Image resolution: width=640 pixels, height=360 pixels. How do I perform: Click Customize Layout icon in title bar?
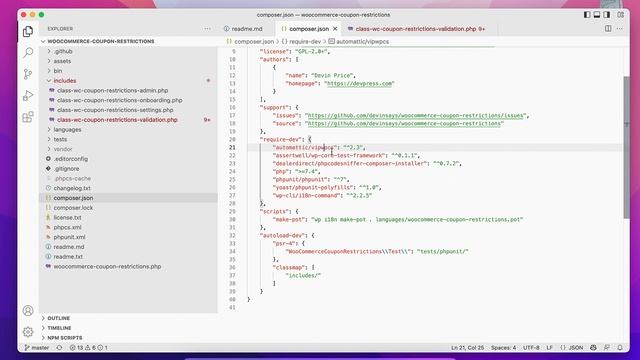[x=620, y=15]
